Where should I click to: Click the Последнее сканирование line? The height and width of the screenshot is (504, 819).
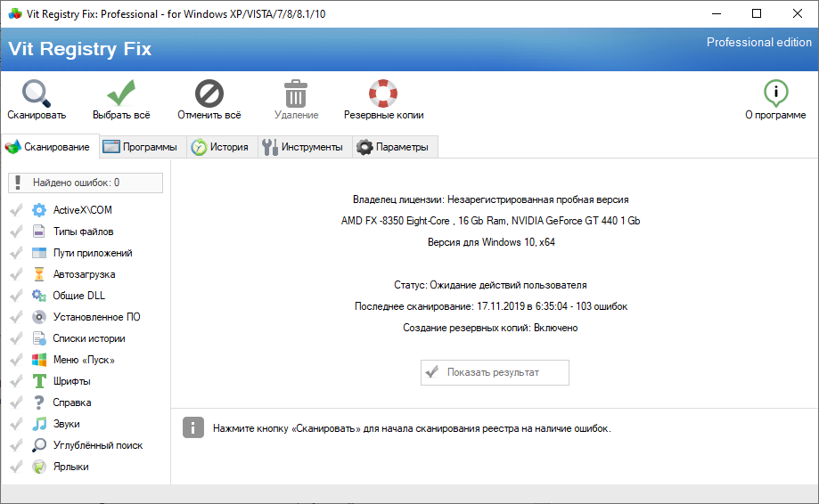click(x=491, y=306)
